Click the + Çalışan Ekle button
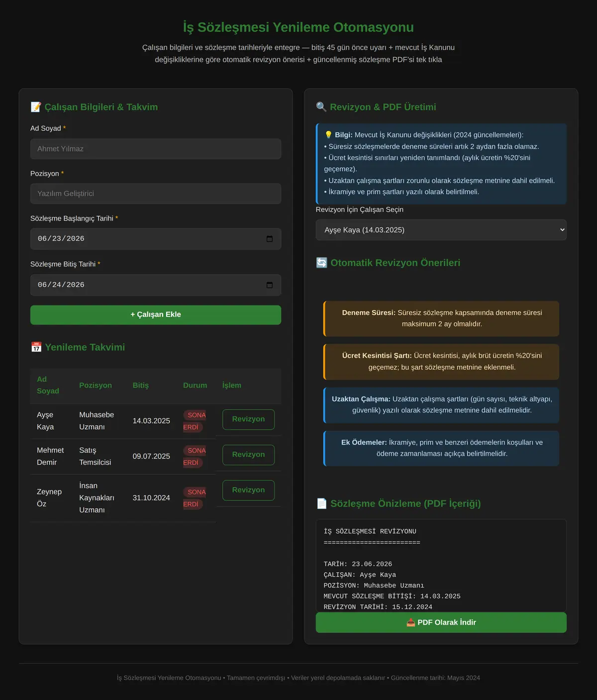The width and height of the screenshot is (597, 700). click(156, 315)
